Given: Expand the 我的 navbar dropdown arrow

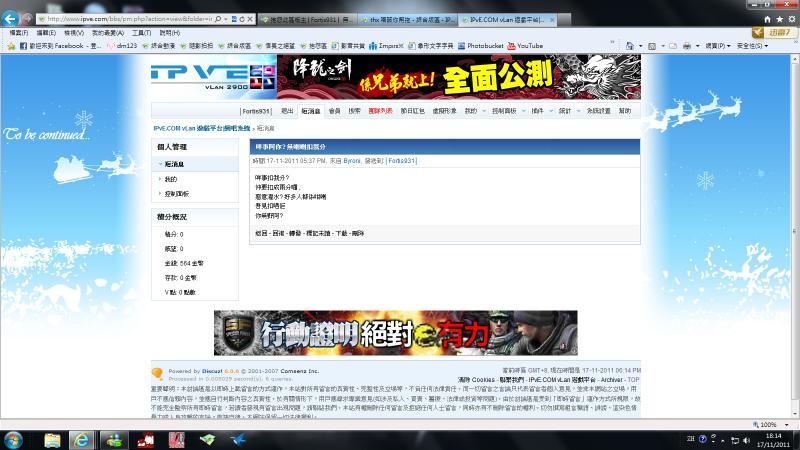Looking at the screenshot, I should (484, 111).
